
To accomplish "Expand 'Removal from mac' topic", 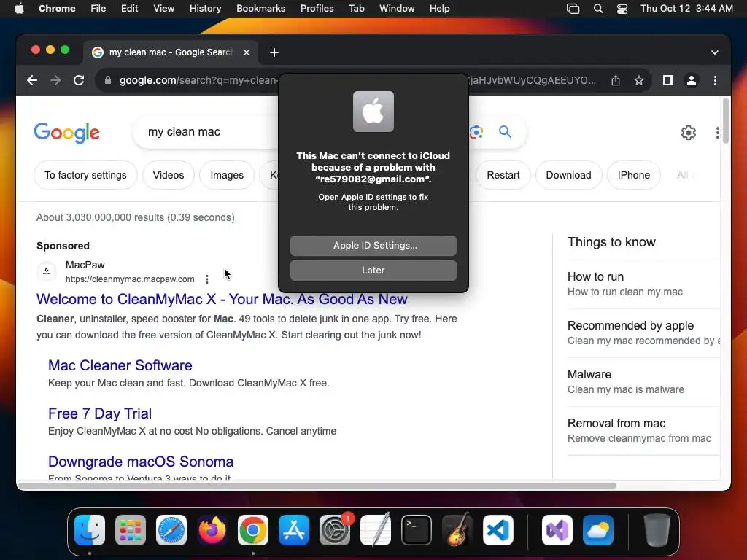I will tap(643, 430).
